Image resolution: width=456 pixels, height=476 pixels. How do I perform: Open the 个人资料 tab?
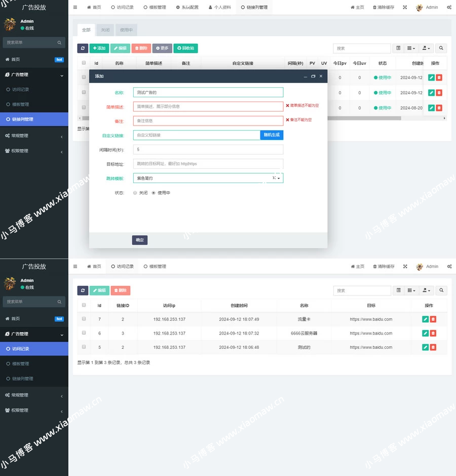coord(219,8)
